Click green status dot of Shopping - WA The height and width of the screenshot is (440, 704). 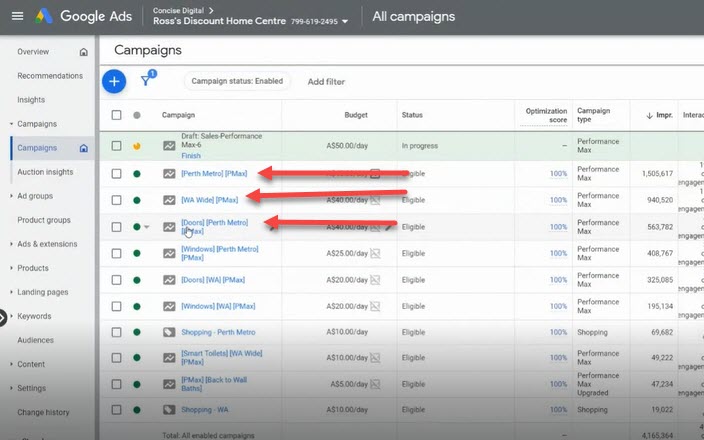[137, 409]
